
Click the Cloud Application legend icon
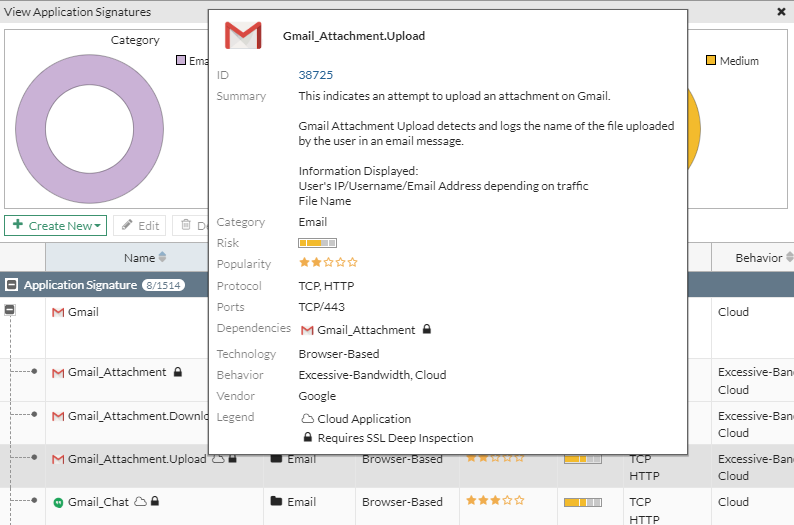click(307, 419)
